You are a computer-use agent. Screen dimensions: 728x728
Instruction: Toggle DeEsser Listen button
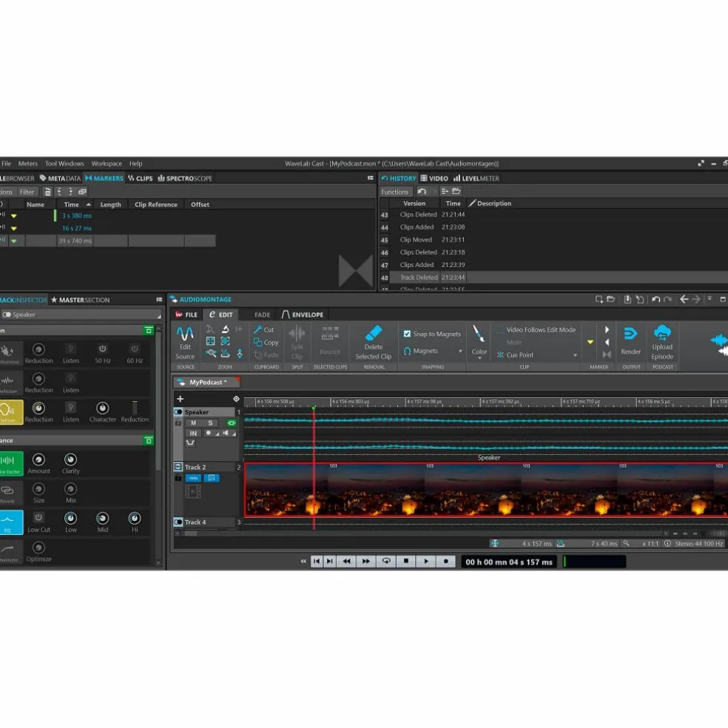click(x=70, y=408)
